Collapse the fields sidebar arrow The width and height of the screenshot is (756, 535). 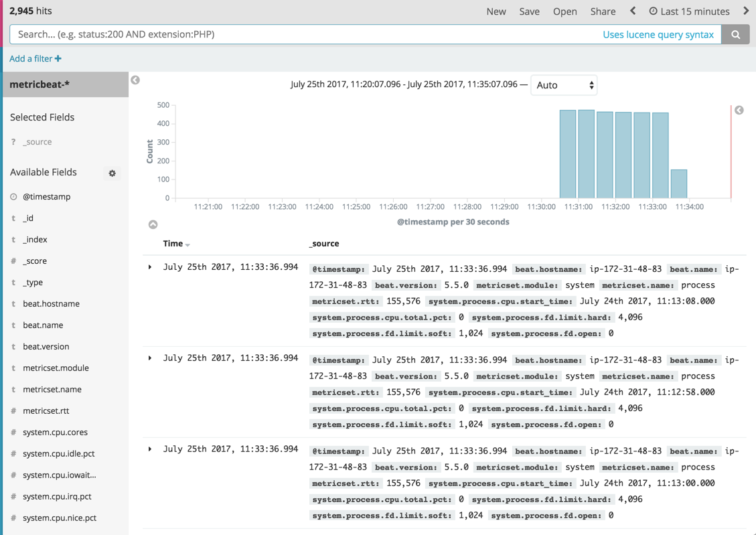[135, 80]
